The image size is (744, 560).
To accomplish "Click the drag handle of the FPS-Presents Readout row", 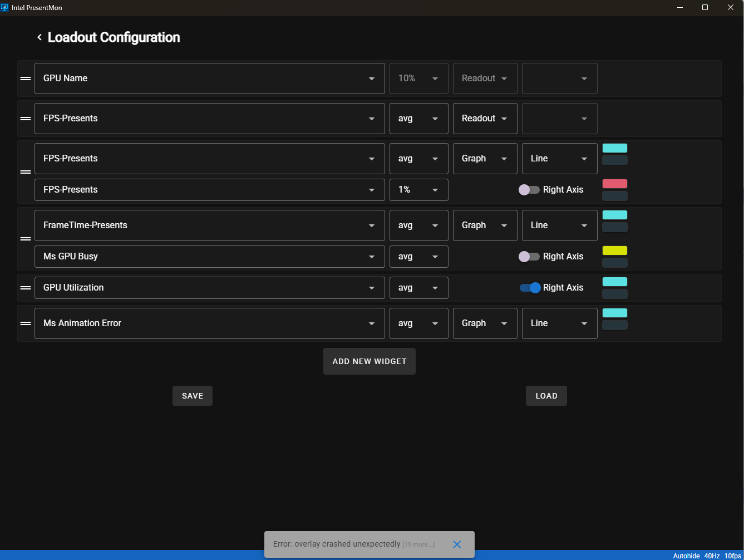I will (x=26, y=119).
